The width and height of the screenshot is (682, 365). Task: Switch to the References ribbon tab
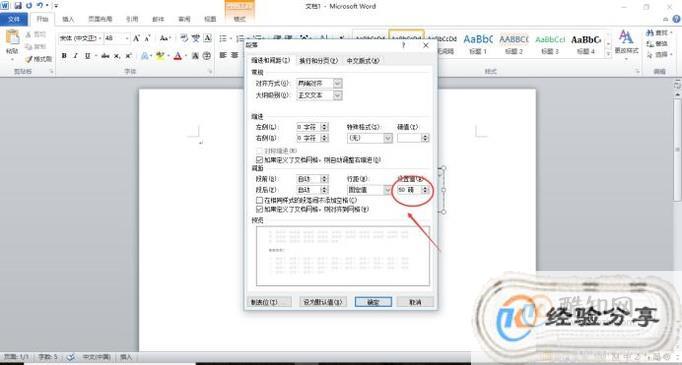(132, 19)
